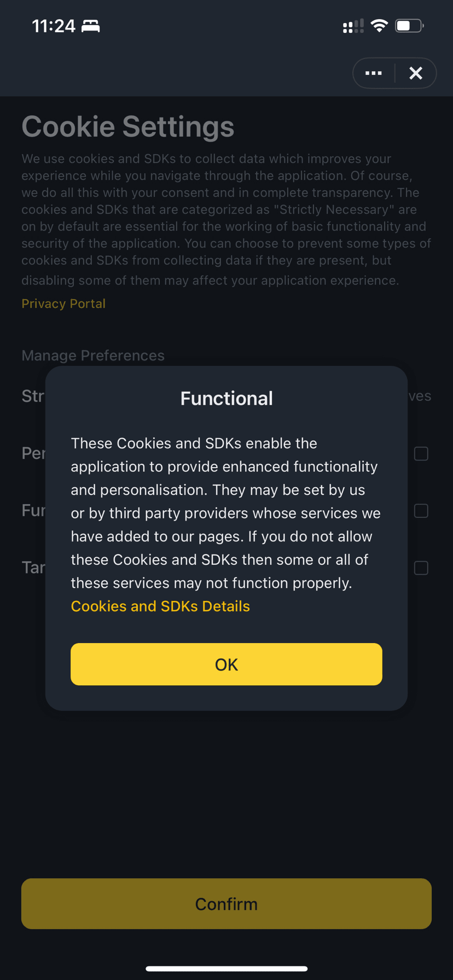This screenshot has height=980, width=453.
Task: Tap the Wi-Fi status icon
Action: coord(379,26)
